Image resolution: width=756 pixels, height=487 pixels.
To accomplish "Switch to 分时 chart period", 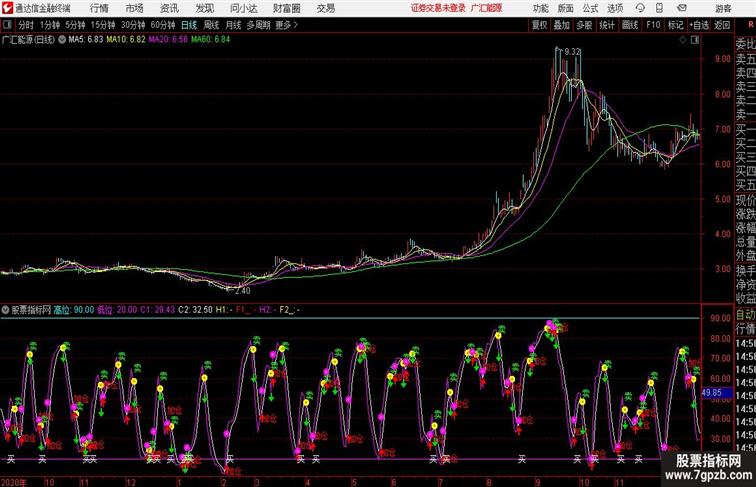I will point(26,25).
